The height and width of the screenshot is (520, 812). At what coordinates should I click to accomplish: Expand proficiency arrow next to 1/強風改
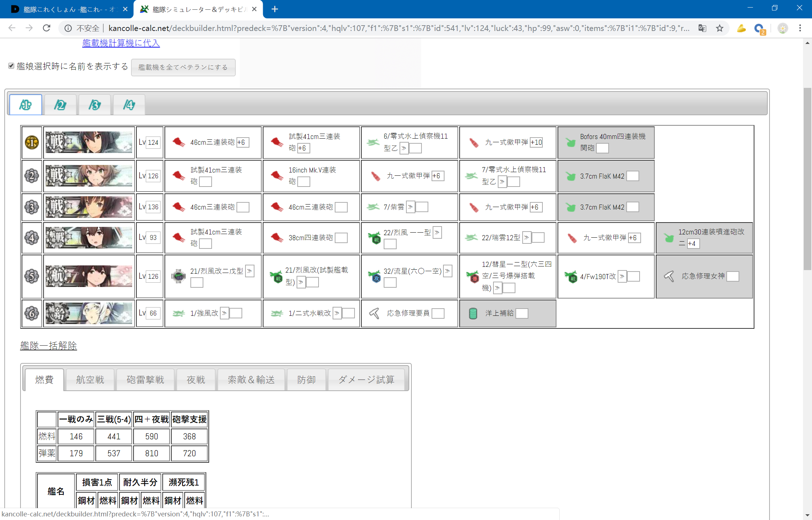pyautogui.click(x=224, y=313)
